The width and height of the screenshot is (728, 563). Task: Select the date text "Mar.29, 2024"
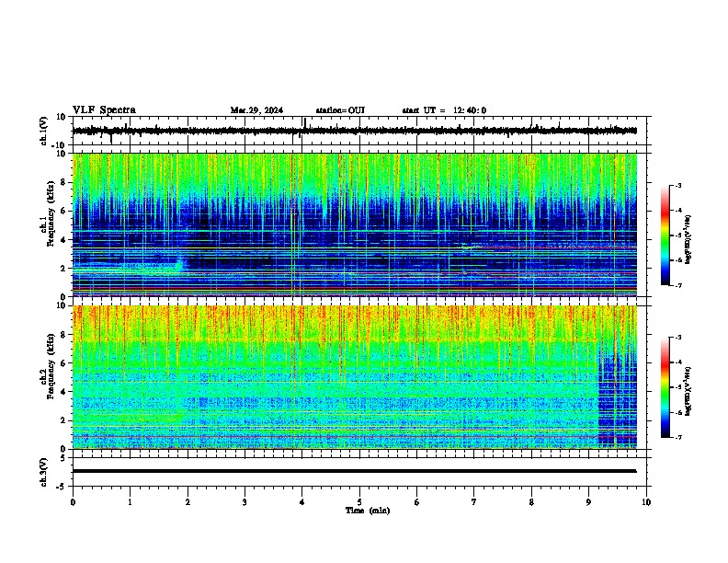(x=256, y=110)
